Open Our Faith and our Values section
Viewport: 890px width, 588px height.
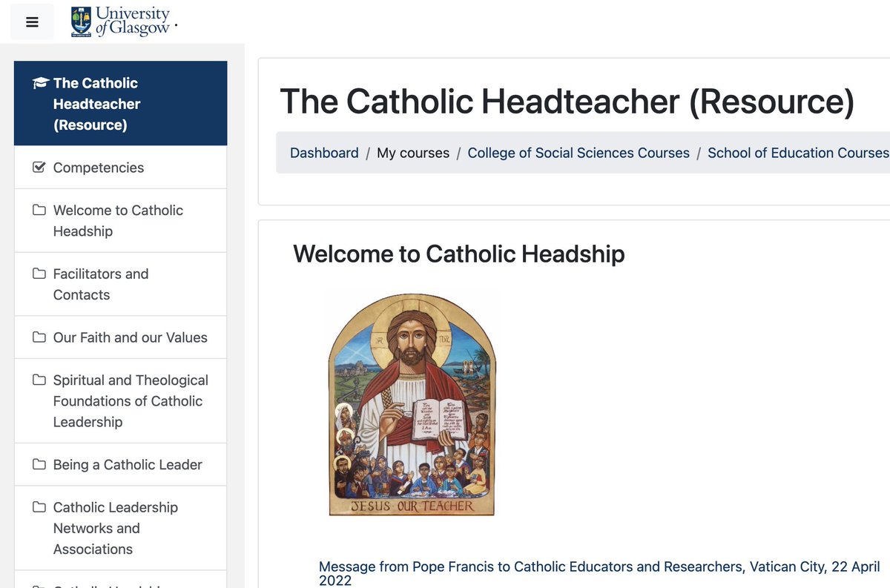click(x=121, y=337)
